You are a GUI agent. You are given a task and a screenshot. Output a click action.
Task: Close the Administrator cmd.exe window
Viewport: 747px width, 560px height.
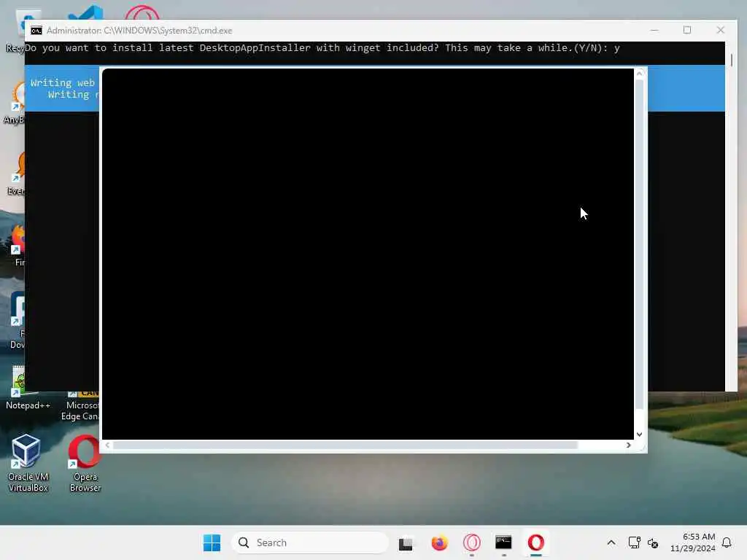pos(720,30)
